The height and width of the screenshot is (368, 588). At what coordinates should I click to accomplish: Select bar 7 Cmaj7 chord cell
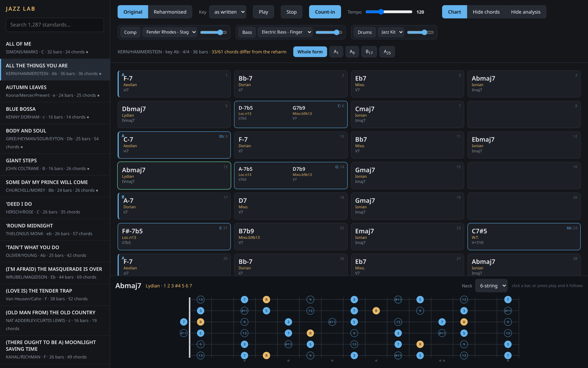point(407,114)
